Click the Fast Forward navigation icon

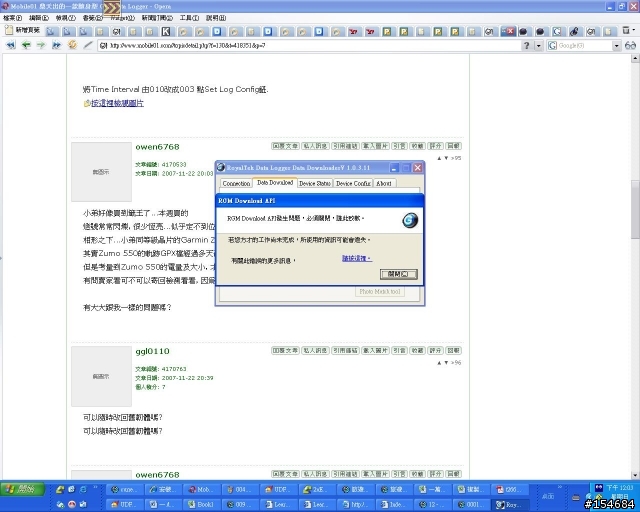point(56,45)
